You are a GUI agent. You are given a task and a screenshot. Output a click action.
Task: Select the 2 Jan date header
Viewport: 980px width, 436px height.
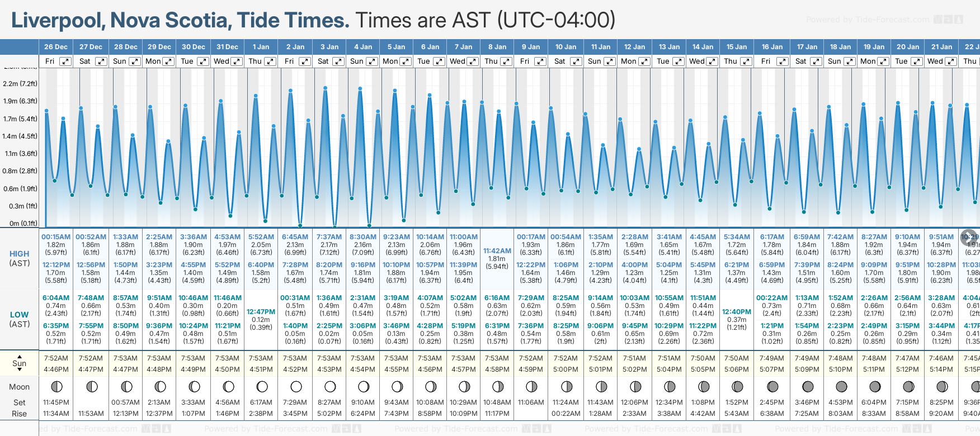(295, 47)
